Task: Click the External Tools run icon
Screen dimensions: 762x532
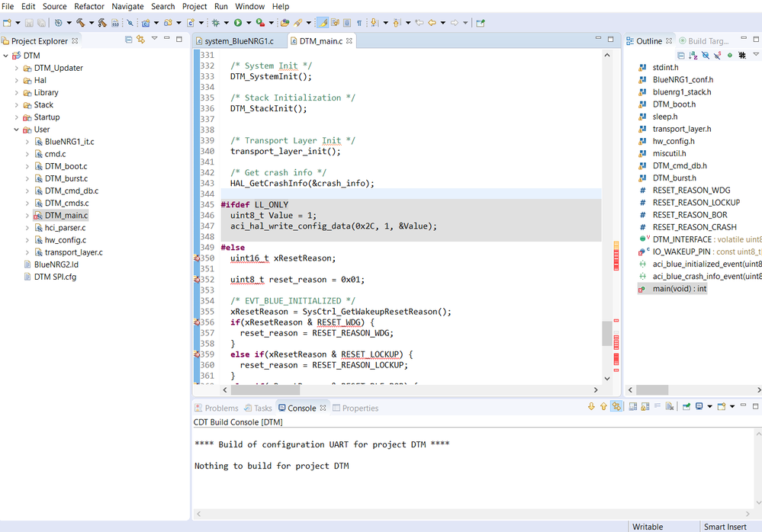Action: pyautogui.click(x=260, y=23)
